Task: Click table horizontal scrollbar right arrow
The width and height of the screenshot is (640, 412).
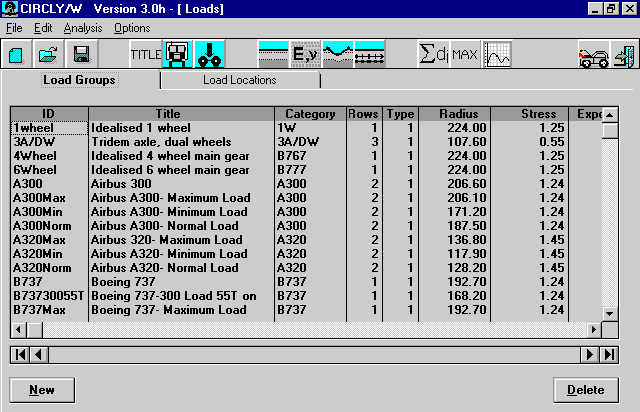Action: point(594,330)
